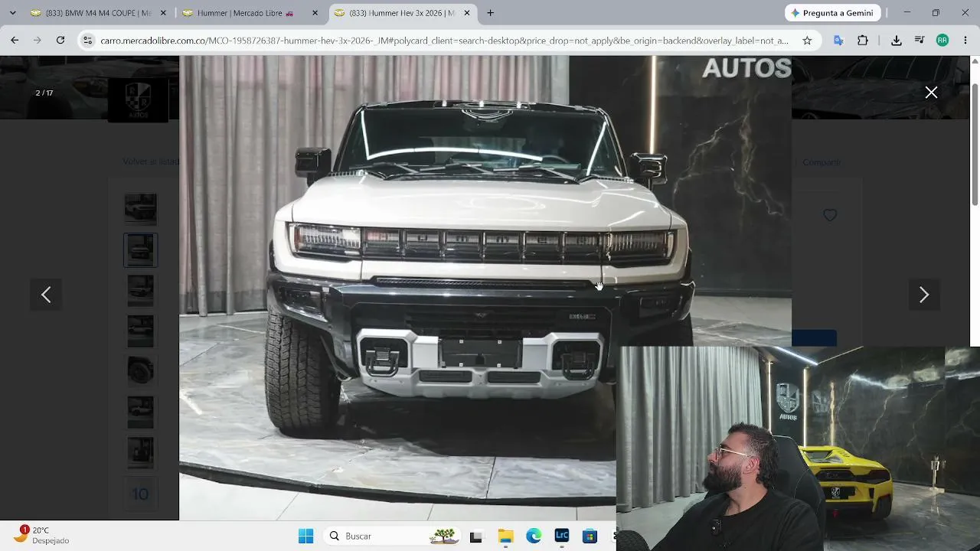Select the wheel close-up thumbnail

[140, 371]
